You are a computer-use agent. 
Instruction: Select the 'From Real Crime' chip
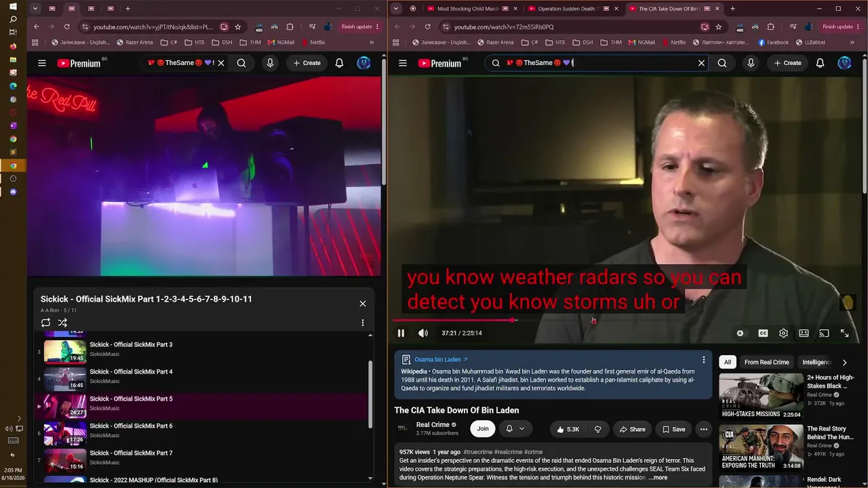(x=766, y=363)
